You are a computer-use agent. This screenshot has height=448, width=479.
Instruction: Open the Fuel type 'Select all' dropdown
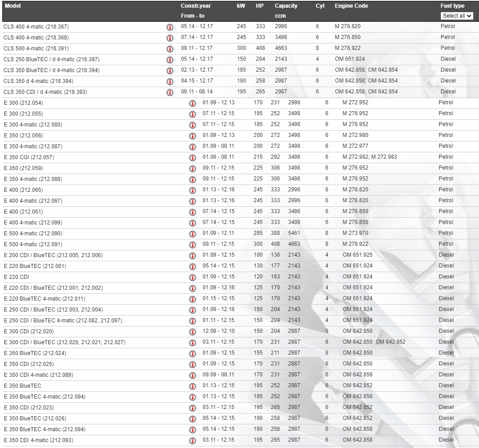[x=457, y=16]
